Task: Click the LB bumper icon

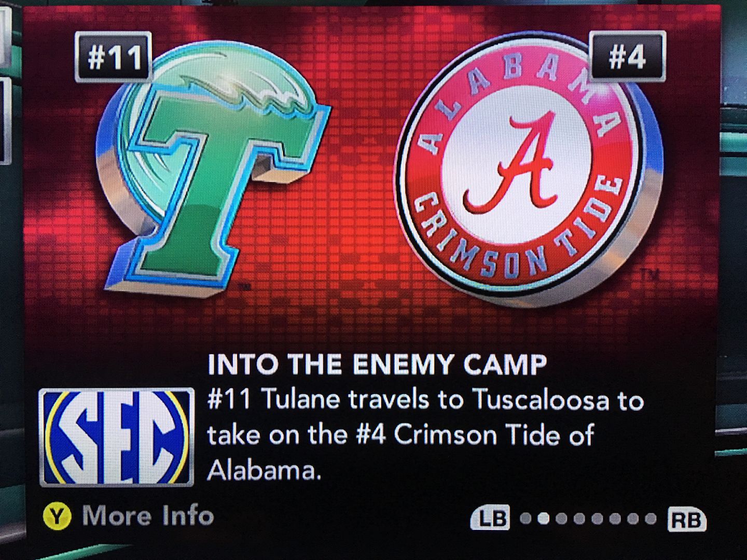Action: pos(490,517)
